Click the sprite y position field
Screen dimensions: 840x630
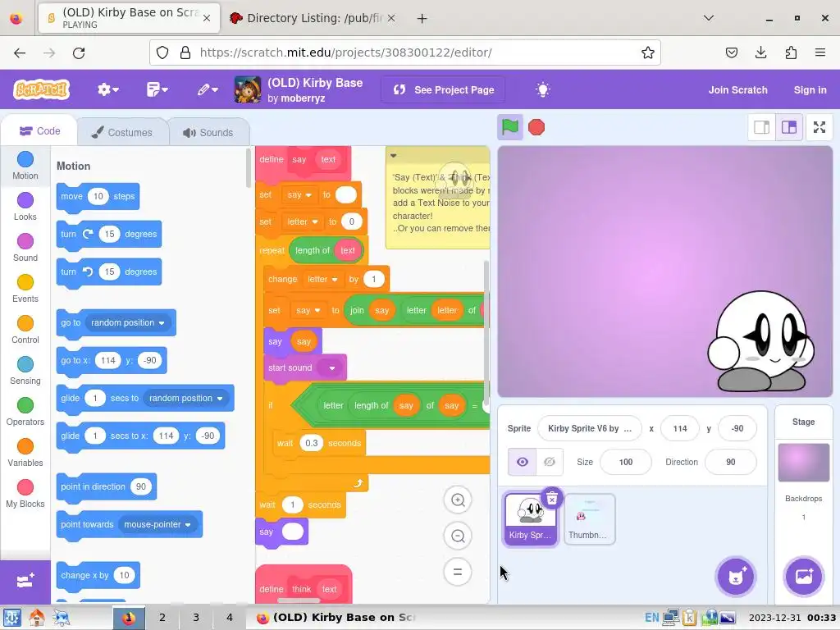[737, 428]
